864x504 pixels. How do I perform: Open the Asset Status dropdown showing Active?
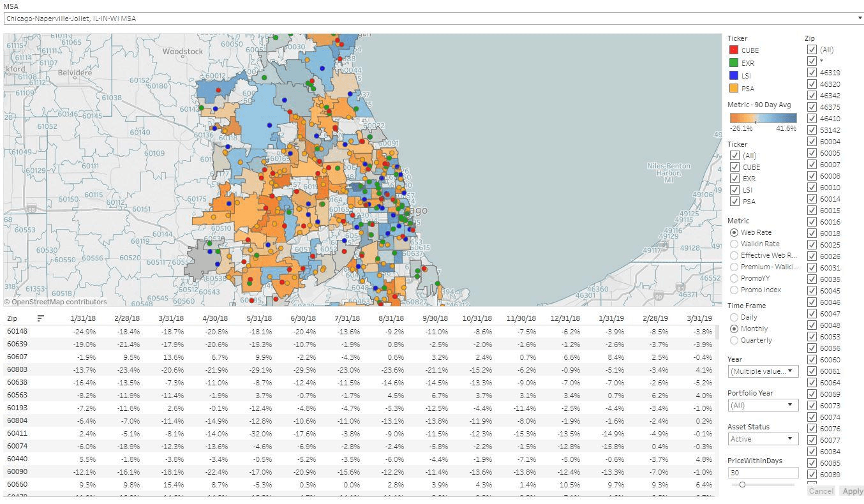tap(763, 439)
